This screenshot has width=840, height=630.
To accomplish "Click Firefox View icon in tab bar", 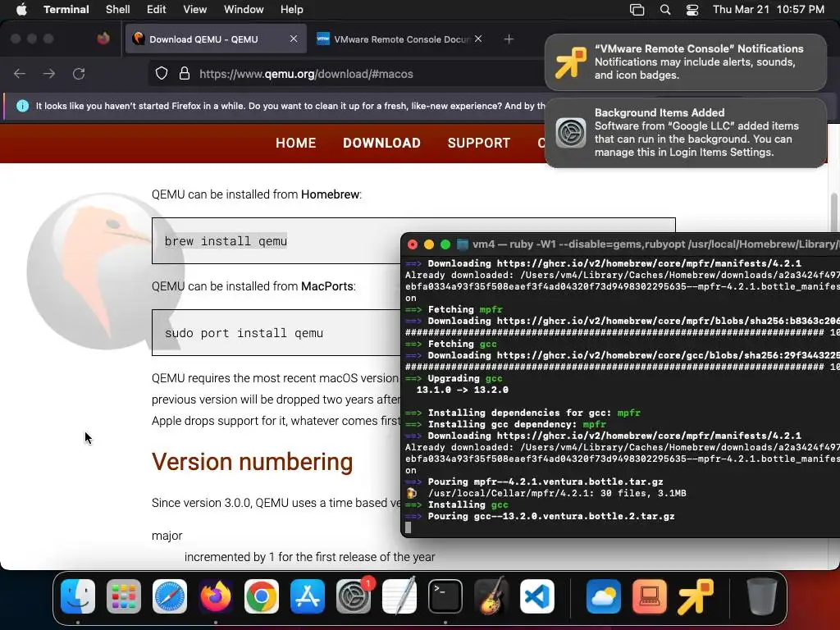I will tap(103, 39).
